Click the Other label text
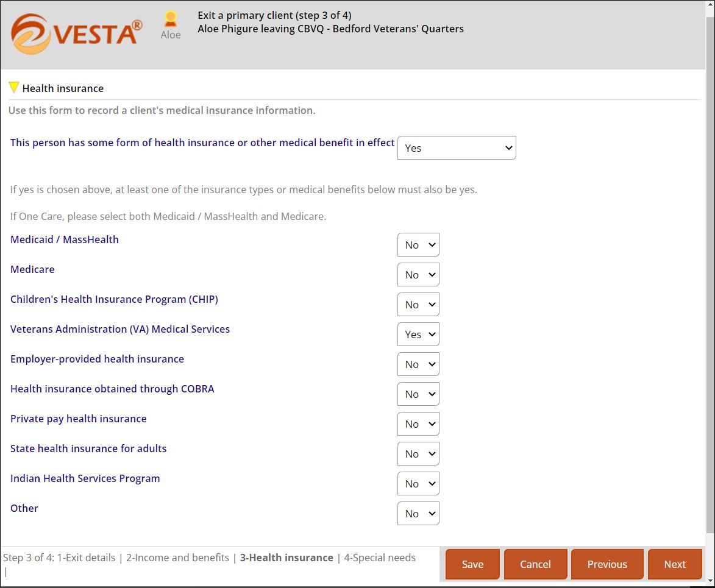 coord(24,508)
